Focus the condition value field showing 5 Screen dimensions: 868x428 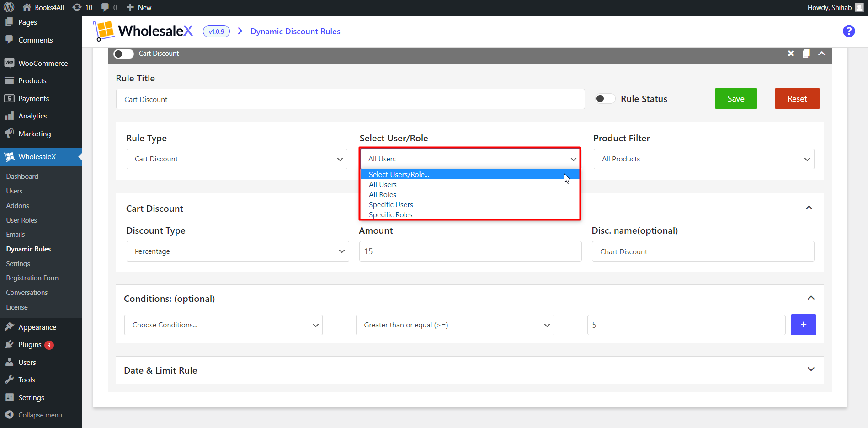click(686, 325)
